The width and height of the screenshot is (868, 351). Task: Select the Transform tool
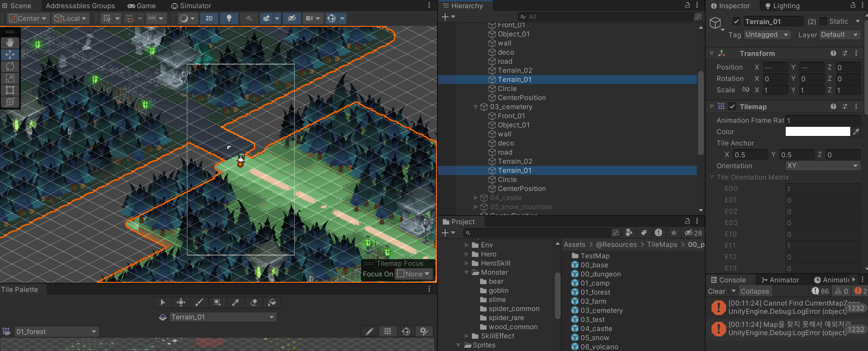(10, 102)
